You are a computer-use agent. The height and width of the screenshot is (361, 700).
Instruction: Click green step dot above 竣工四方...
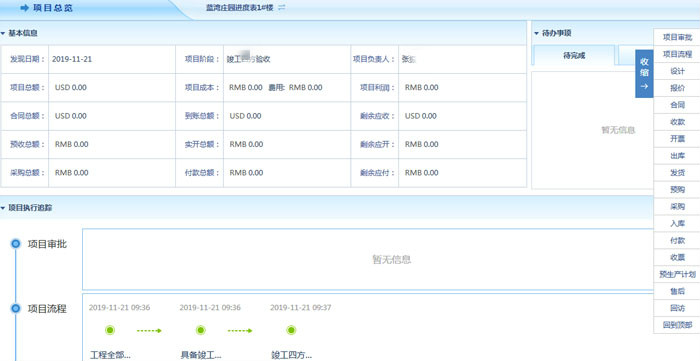point(292,330)
